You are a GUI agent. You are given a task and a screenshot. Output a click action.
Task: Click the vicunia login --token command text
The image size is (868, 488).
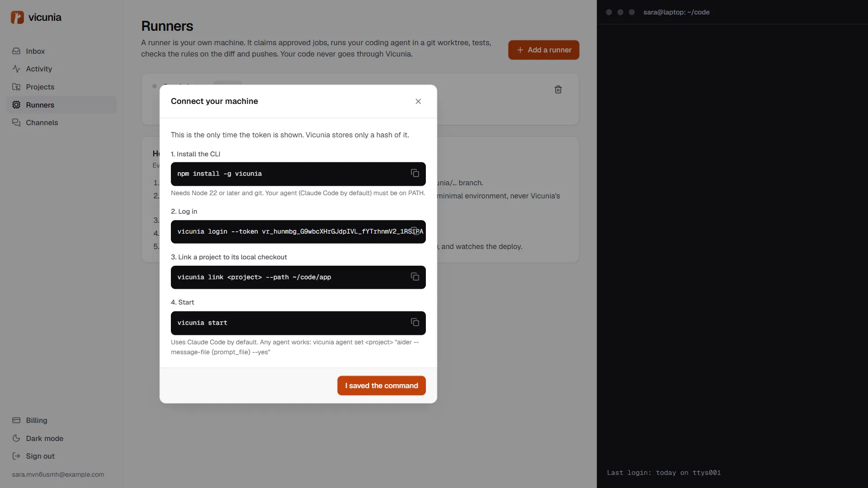(x=300, y=231)
